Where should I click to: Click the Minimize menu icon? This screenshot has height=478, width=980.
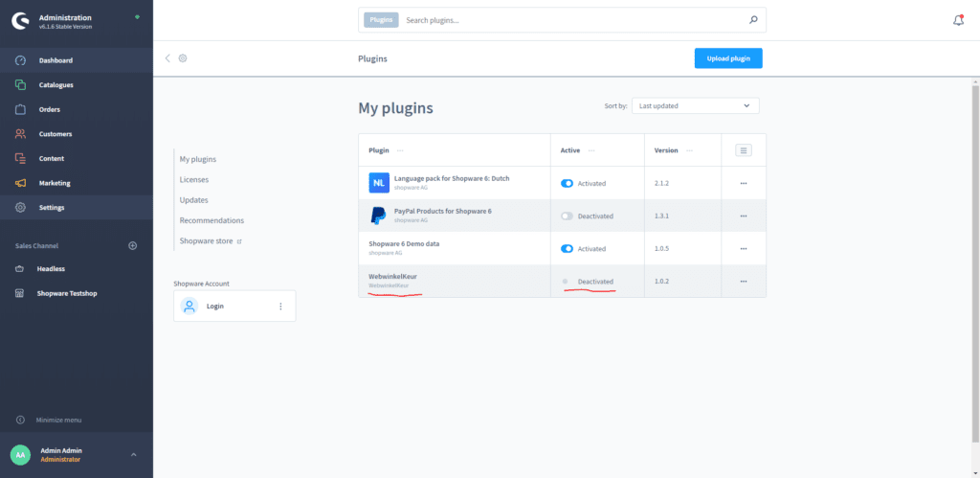tap(20, 420)
